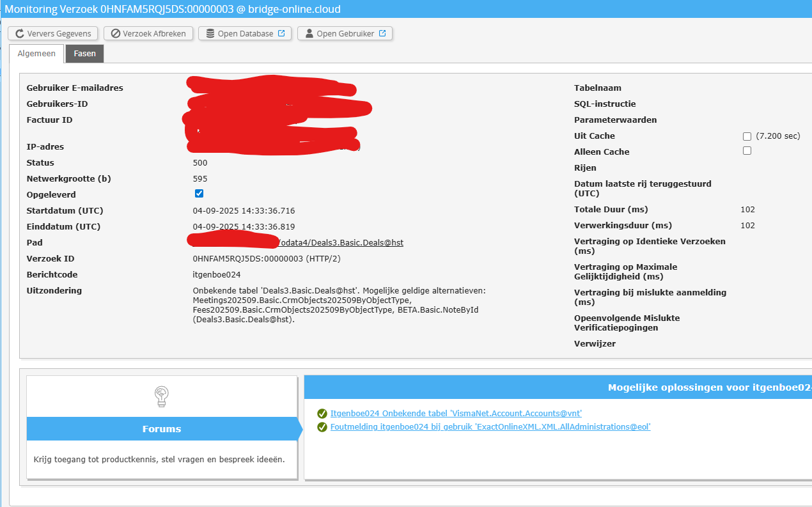812x507 pixels.
Task: Select the Algemeen tab
Action: click(x=36, y=54)
